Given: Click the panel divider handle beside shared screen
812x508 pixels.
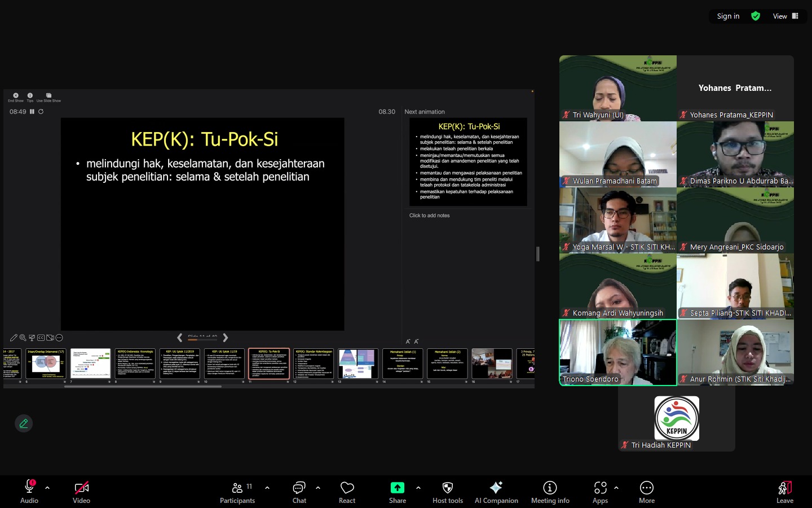Looking at the screenshot, I should (x=538, y=254).
